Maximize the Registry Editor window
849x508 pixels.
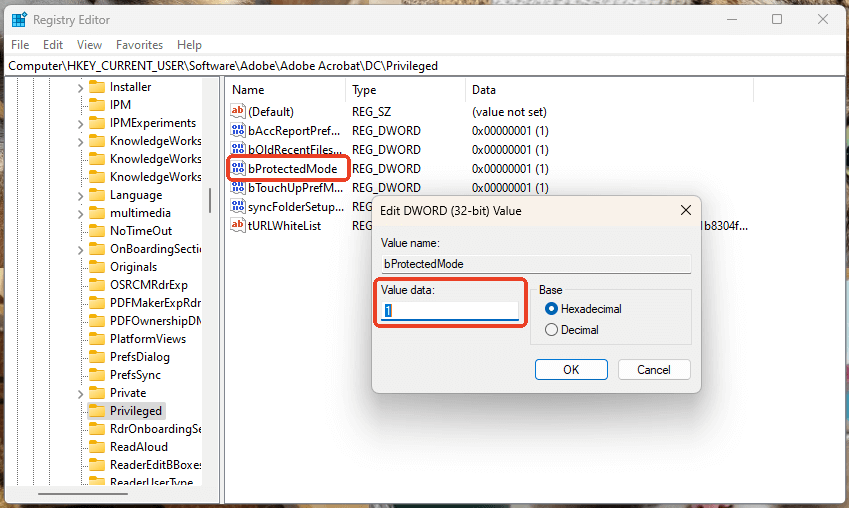[777, 19]
